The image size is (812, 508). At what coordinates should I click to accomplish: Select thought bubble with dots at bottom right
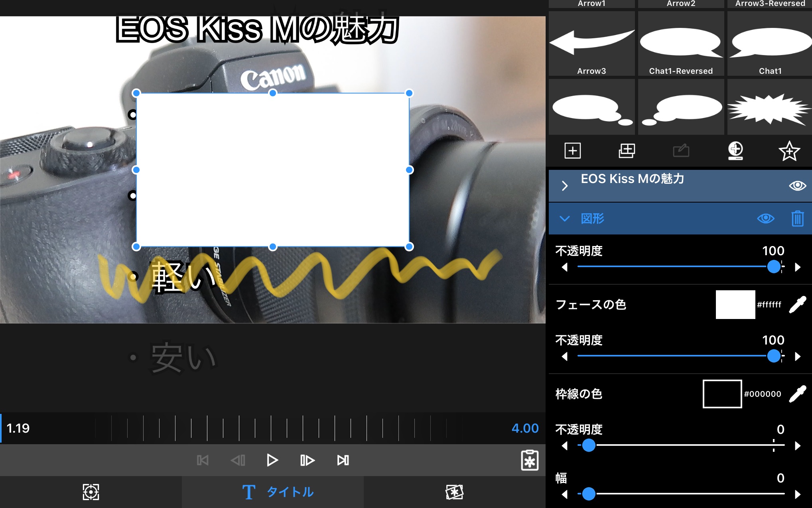(591, 107)
